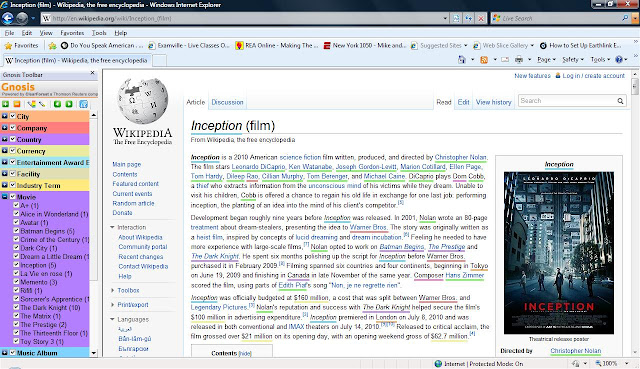
Task: Click the Print icon in command bar
Action: (x=519, y=60)
